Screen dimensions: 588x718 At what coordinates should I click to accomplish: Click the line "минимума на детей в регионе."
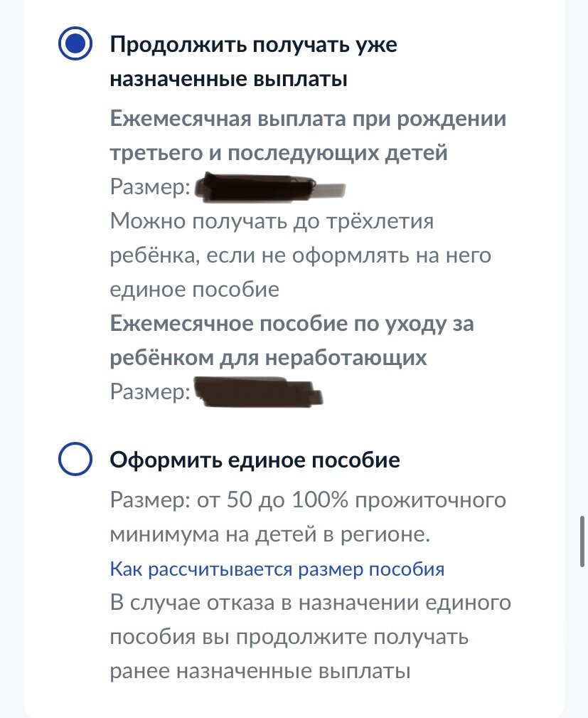(270, 534)
